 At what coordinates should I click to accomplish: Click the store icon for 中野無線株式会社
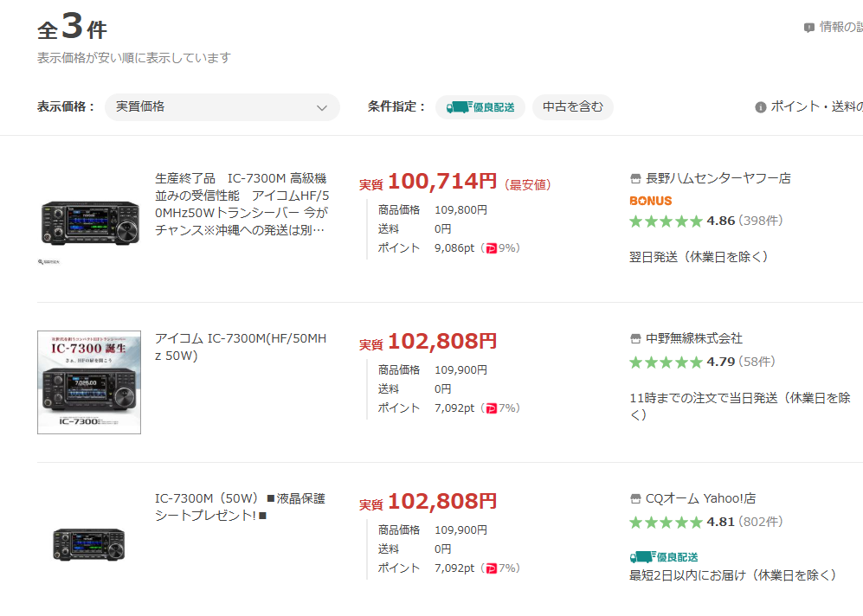coord(635,339)
